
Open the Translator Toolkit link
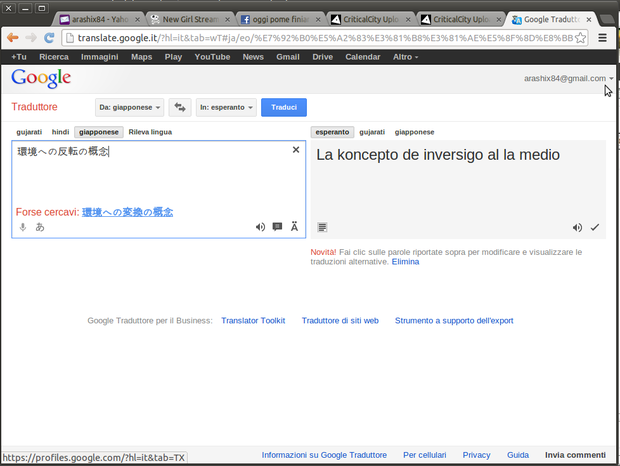click(253, 321)
